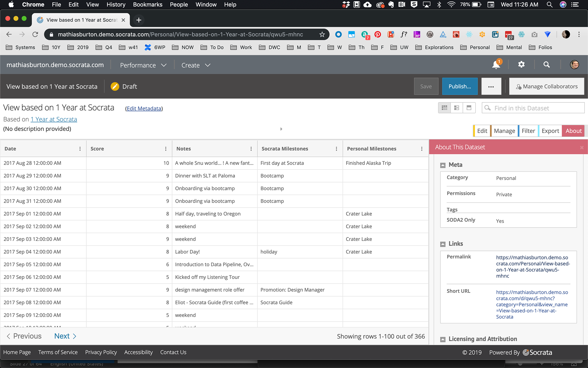Switch to the rich list view icon
The width and height of the screenshot is (588, 368).
pyautogui.click(x=457, y=108)
